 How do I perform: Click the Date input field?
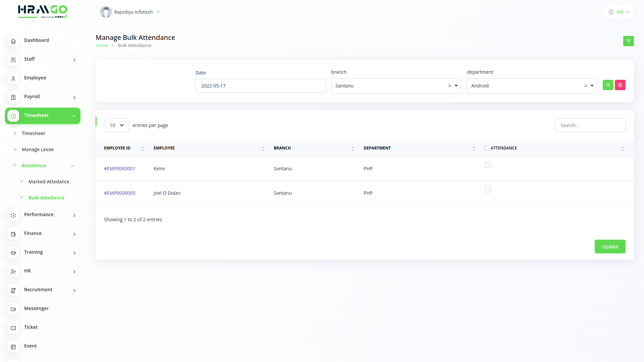click(260, 86)
